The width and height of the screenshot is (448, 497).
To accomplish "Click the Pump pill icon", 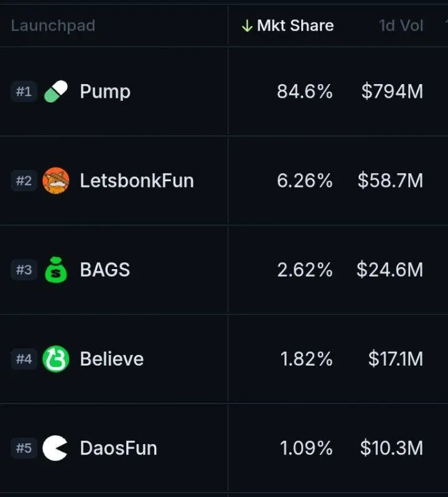I will click(56, 92).
